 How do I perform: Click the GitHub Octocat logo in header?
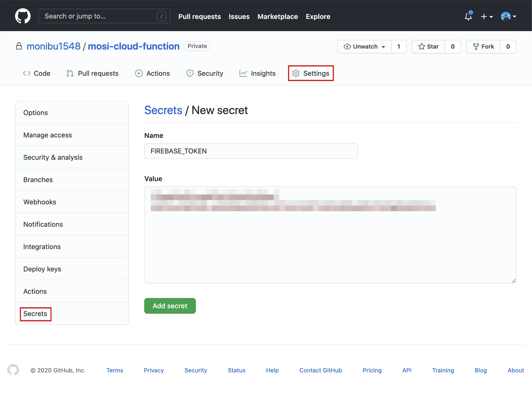(x=23, y=16)
